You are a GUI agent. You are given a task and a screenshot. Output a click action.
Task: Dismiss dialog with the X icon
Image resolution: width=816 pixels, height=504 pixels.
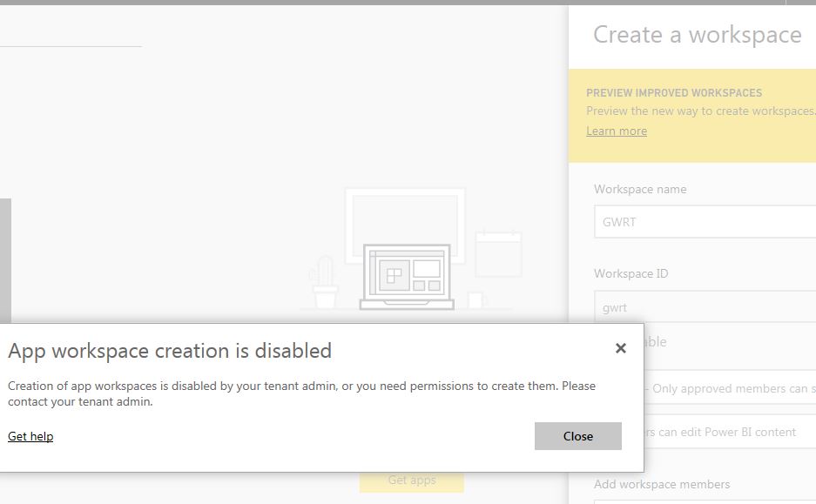[620, 348]
